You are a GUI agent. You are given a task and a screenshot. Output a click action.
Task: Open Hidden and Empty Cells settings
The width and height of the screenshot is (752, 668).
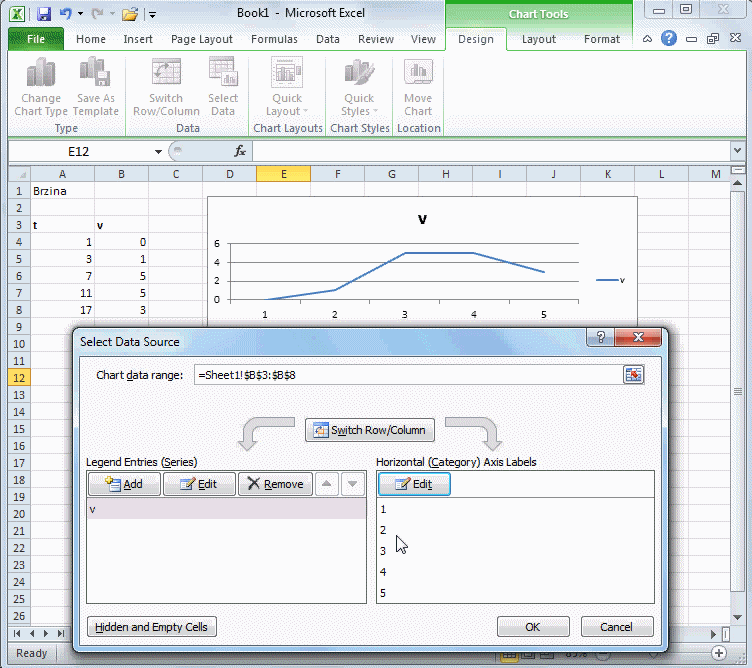coord(152,627)
